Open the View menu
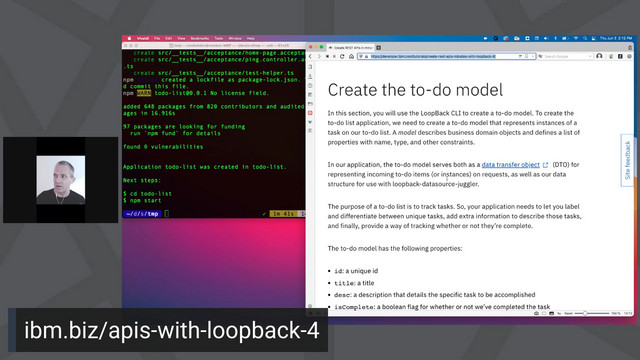 [x=181, y=38]
